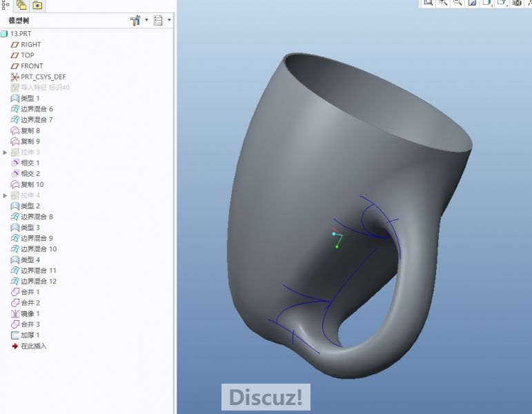Select the 边界混合 6 feature
The width and height of the screenshot is (532, 414).
click(x=36, y=109)
